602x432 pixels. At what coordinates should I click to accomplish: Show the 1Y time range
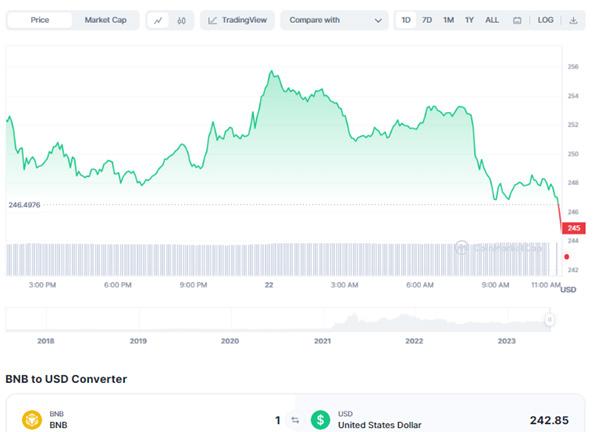click(469, 20)
